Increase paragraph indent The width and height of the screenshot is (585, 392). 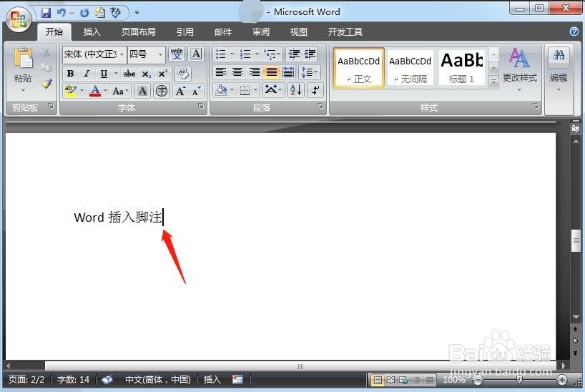[310, 54]
